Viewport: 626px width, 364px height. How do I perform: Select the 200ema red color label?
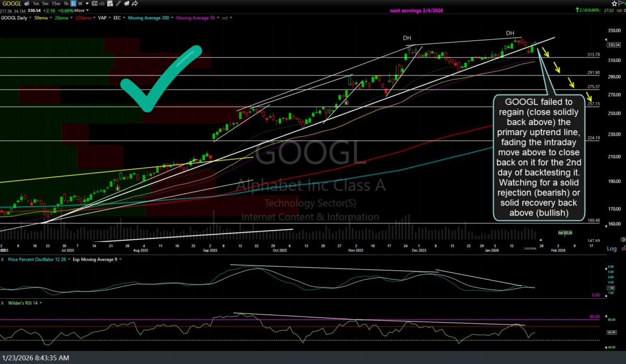coord(83,17)
